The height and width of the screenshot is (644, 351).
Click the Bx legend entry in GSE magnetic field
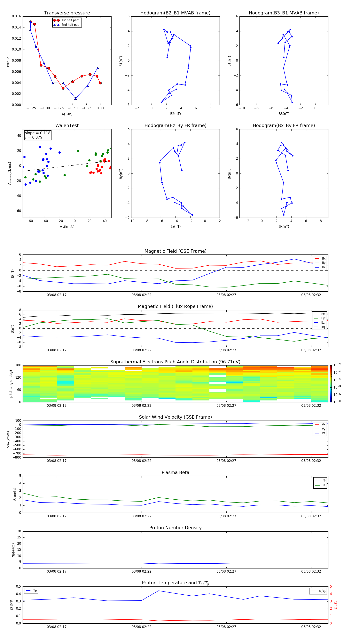[320, 259]
